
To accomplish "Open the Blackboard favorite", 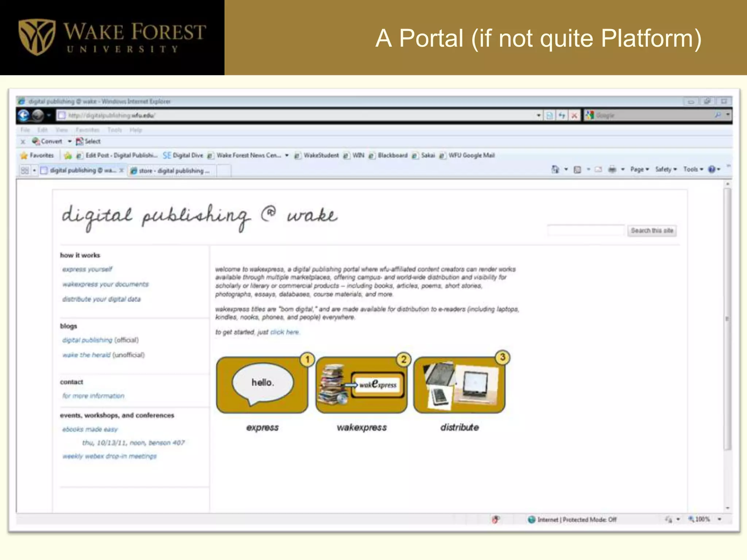I will 388,155.
